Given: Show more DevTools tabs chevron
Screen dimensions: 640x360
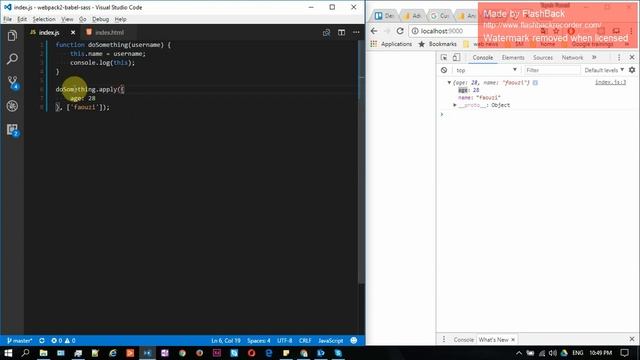Looking at the screenshot, I should tap(594, 58).
